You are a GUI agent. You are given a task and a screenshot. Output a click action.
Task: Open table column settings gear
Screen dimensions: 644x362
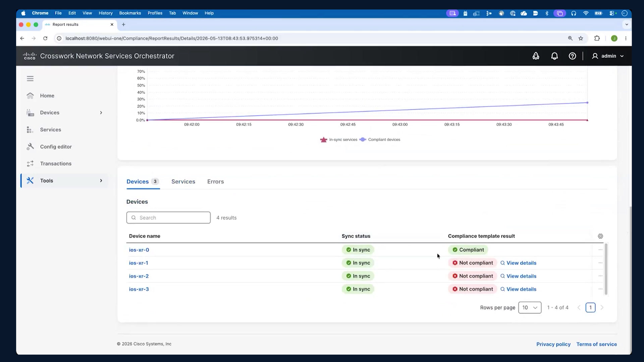coord(600,236)
